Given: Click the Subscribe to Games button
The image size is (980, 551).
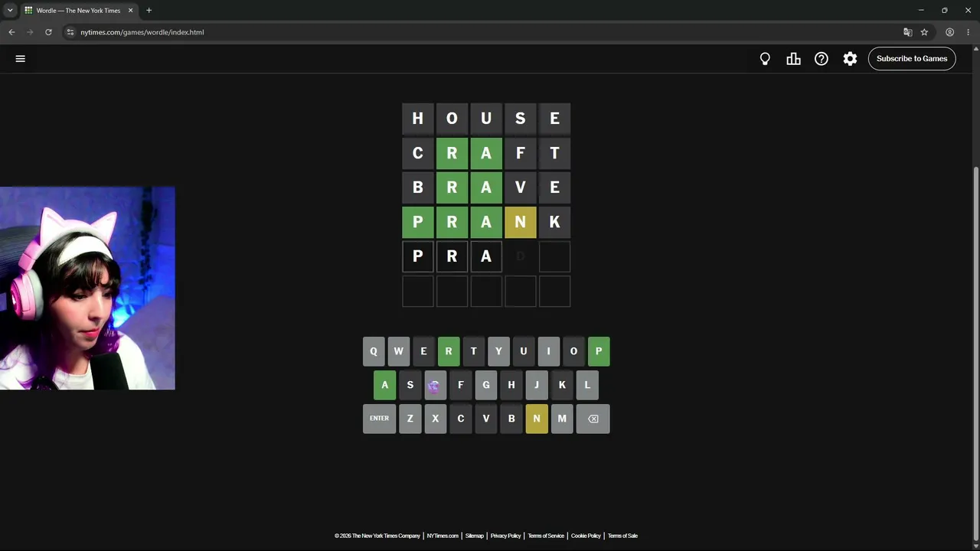Looking at the screenshot, I should (912, 59).
